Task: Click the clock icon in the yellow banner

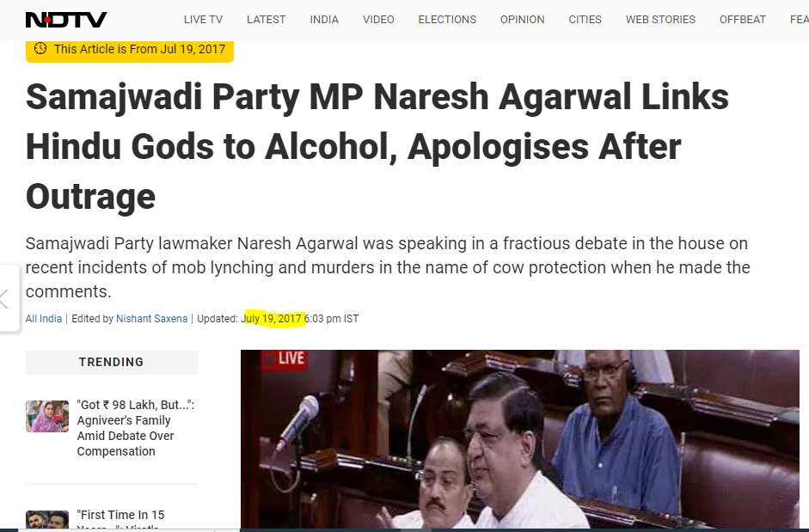Action: click(40, 48)
